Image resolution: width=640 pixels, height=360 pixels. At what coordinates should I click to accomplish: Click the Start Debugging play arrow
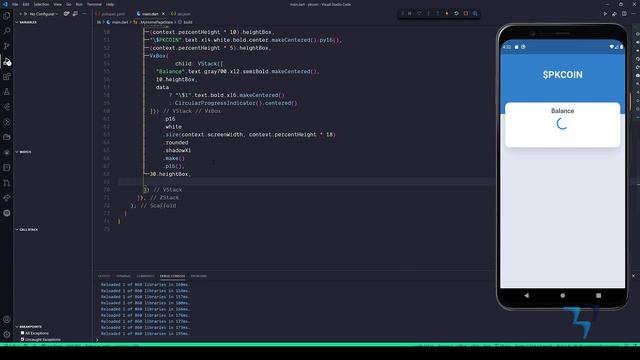(25, 14)
